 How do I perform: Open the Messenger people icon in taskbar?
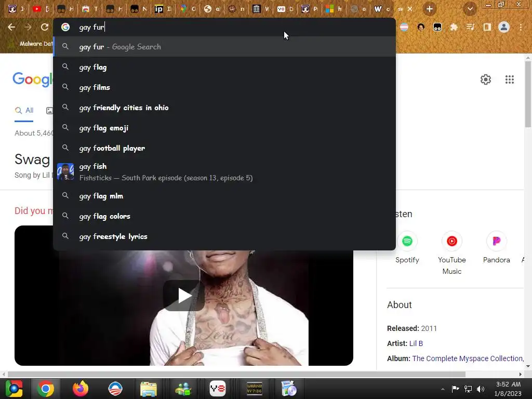pyautogui.click(x=183, y=389)
